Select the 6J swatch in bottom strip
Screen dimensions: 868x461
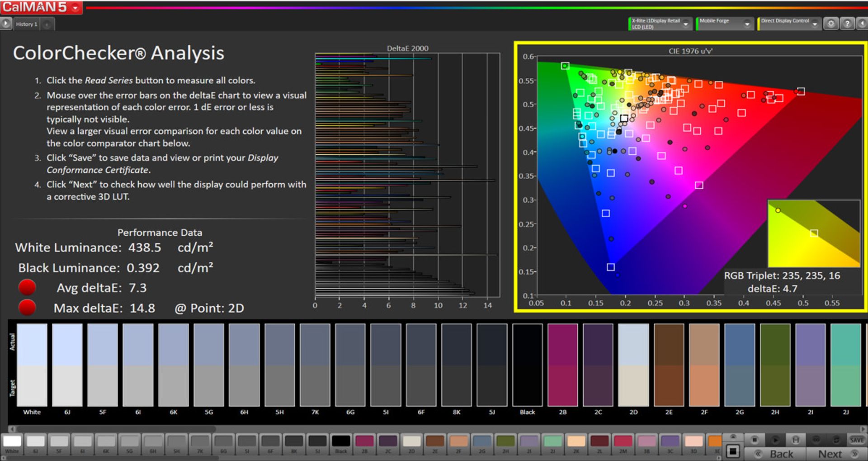pyautogui.click(x=35, y=444)
